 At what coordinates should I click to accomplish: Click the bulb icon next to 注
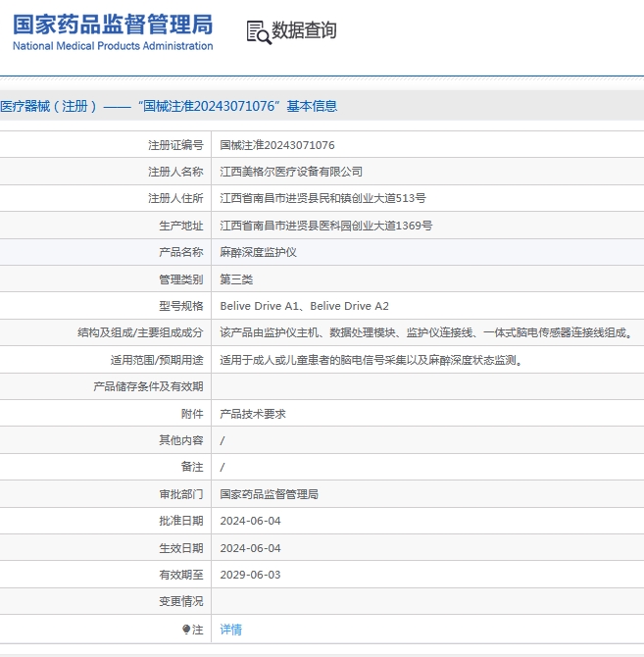tap(186, 630)
